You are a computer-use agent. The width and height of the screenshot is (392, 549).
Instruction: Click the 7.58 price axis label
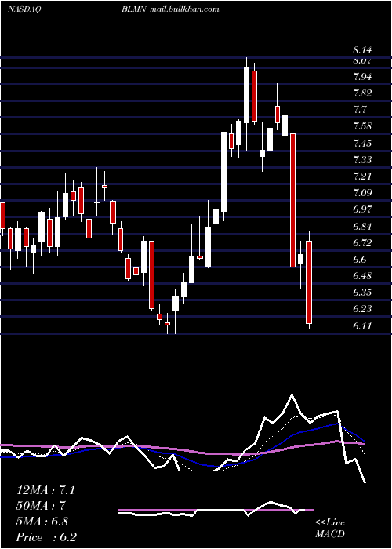coord(362,126)
